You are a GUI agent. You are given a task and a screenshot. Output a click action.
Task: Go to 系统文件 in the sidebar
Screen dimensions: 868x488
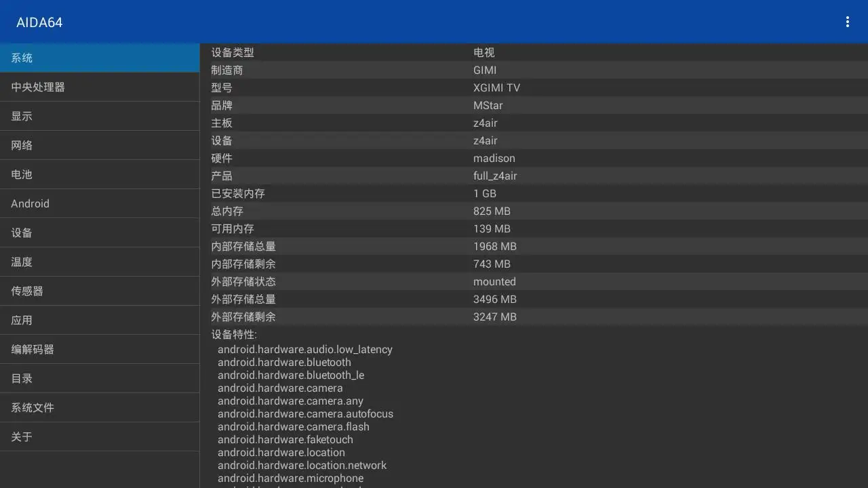[x=100, y=407]
